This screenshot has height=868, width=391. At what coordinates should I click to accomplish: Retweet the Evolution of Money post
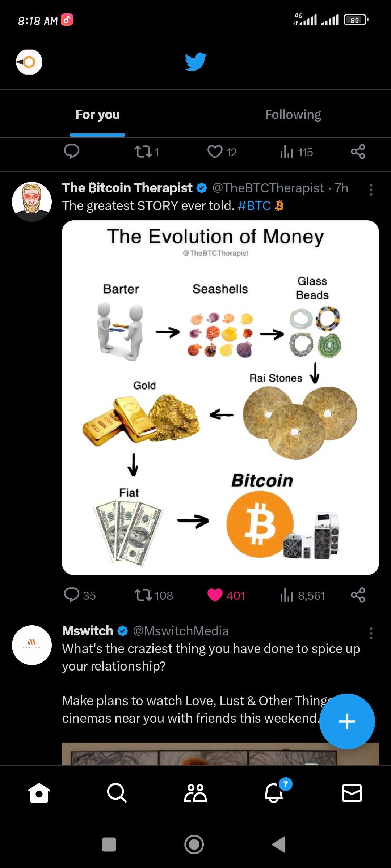point(143,595)
